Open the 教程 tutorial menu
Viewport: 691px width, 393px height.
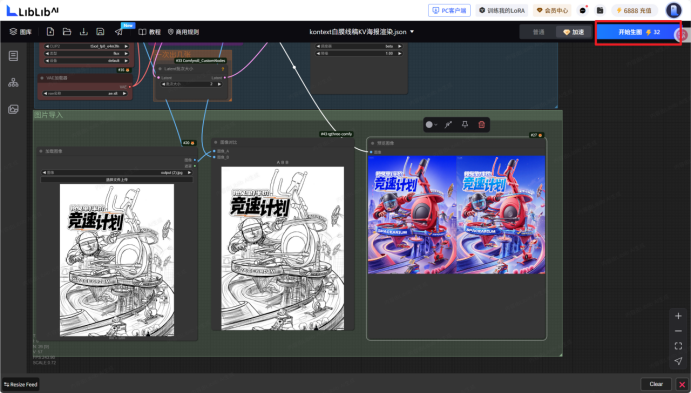coord(150,32)
